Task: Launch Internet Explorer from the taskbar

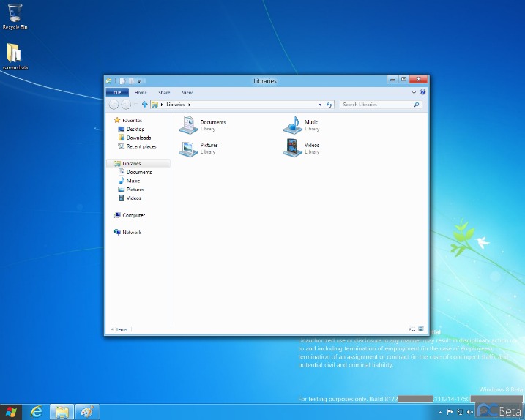Action: click(37, 412)
